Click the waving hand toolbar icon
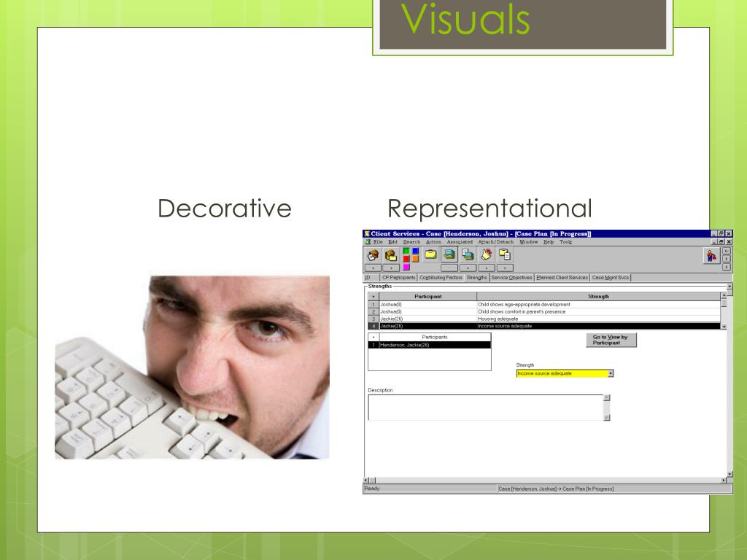The height and width of the screenshot is (560, 747). point(487,254)
